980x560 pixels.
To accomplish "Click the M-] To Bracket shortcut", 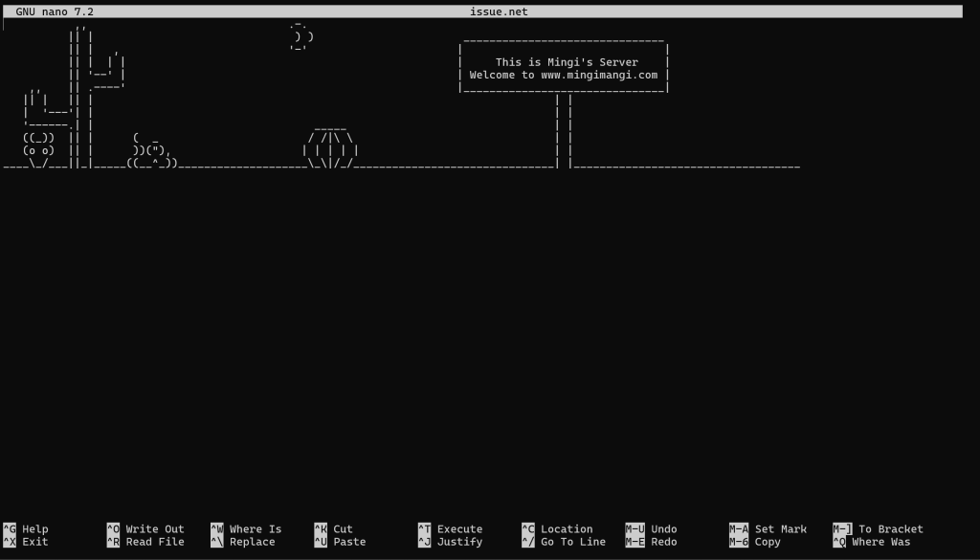I will pyautogui.click(x=878, y=529).
